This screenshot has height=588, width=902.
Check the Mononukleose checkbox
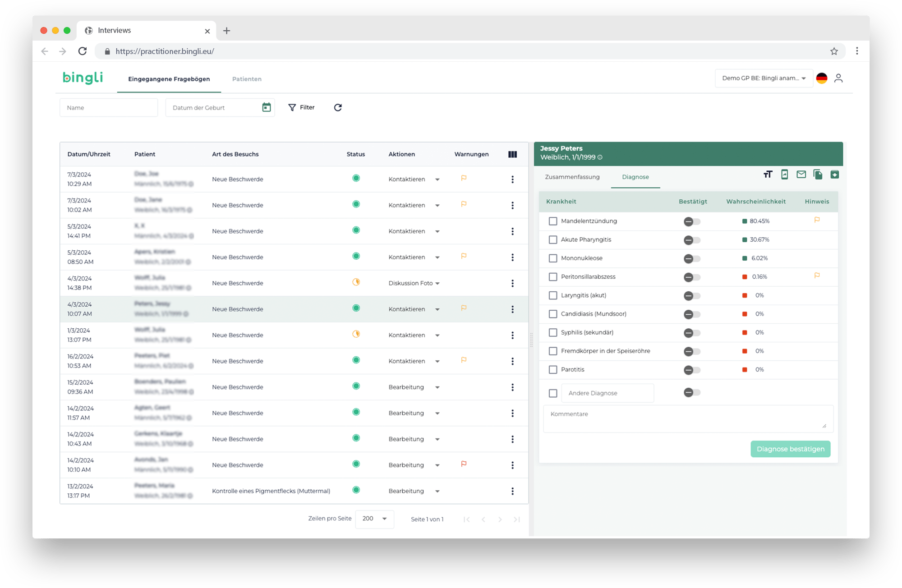point(552,258)
